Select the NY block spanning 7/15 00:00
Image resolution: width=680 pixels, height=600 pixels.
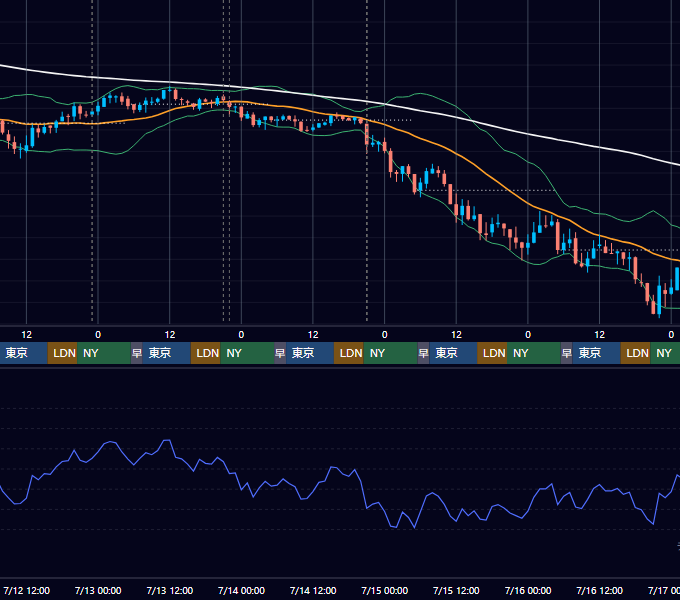390,353
